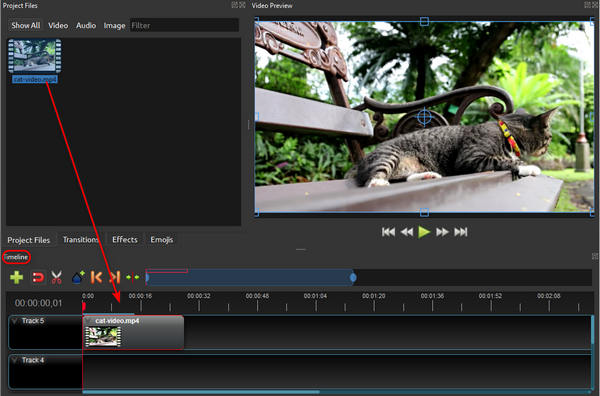Jump to next marker orange arrow icon
This screenshot has width=600, height=396.
pos(115,277)
